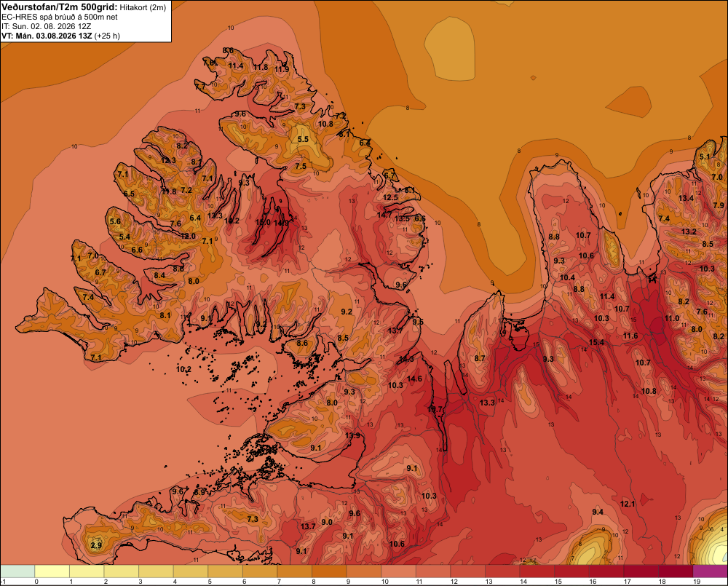Select the 10.4 temperature reading
Image resolution: width=728 pixels, height=586 pixels.
(x=567, y=277)
